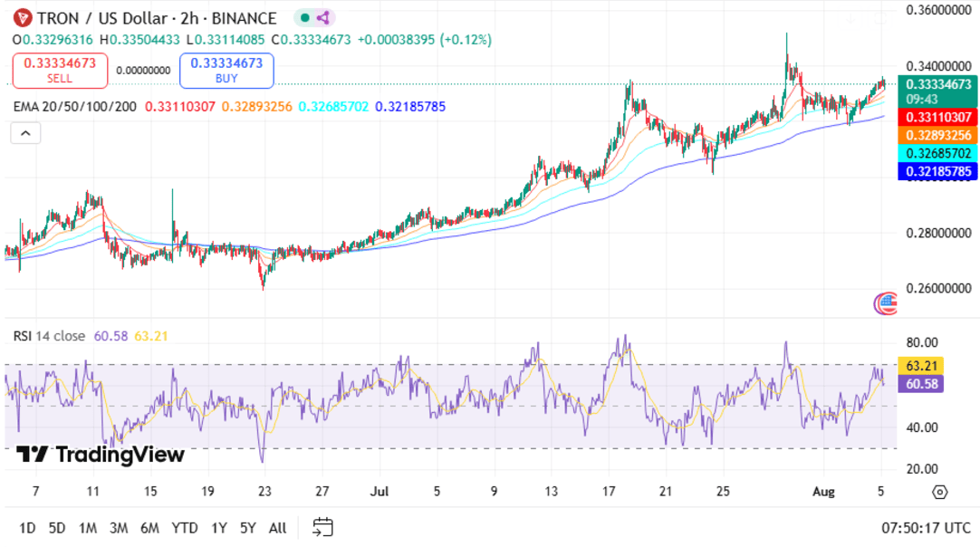
Task: Open the timezone menu at 07:50:17 UTC
Action: (924, 528)
